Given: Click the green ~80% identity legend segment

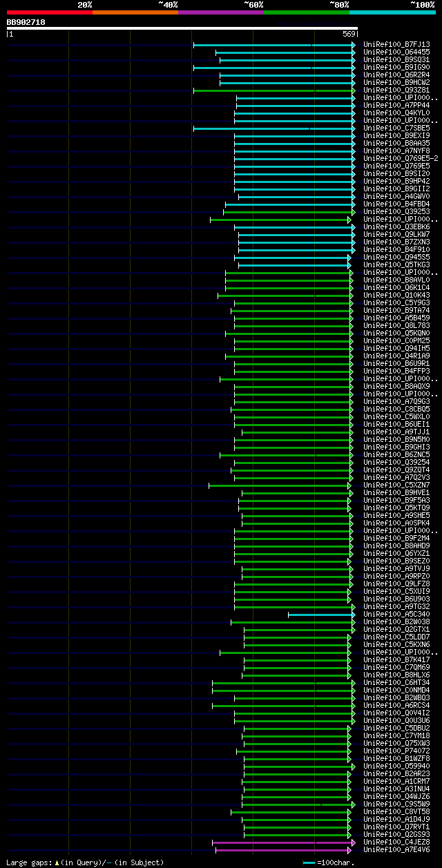Looking at the screenshot, I should click(x=307, y=12).
